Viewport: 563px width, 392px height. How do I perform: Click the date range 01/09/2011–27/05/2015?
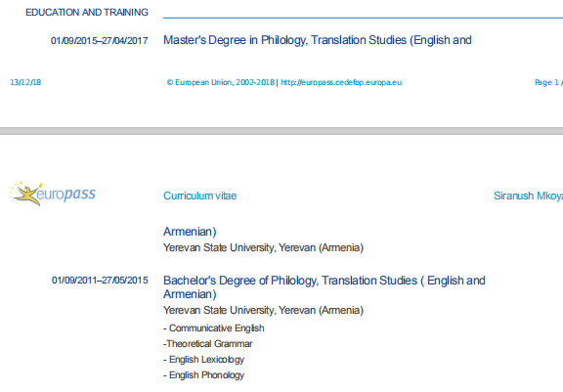point(100,281)
